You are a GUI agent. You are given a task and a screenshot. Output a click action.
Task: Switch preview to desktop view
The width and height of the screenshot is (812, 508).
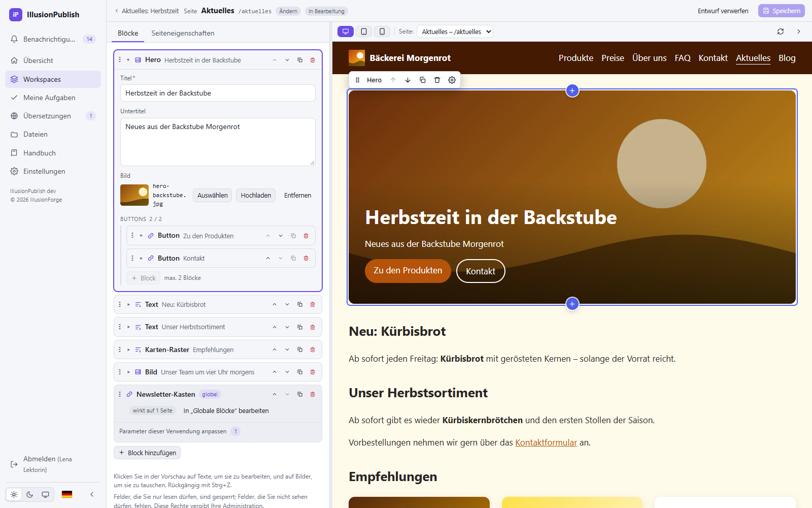click(x=346, y=31)
